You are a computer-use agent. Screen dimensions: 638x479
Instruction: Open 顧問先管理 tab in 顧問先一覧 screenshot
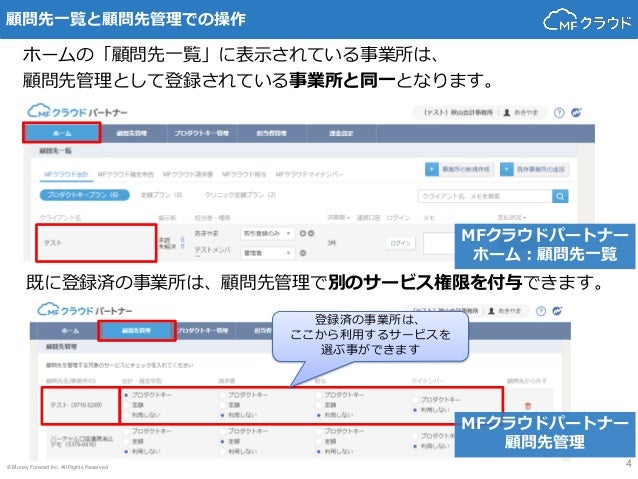(x=132, y=133)
